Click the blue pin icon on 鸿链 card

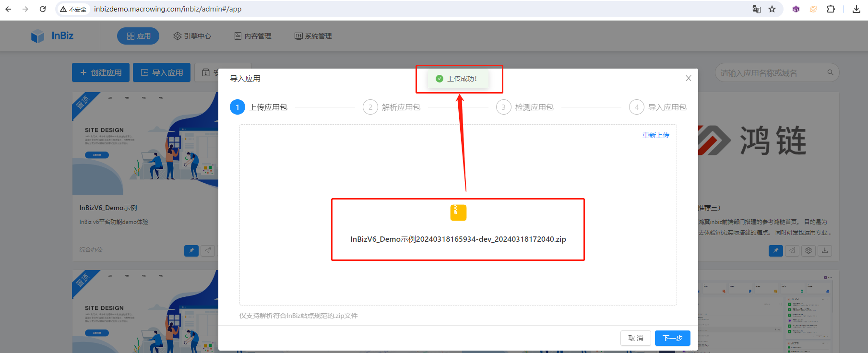click(776, 250)
